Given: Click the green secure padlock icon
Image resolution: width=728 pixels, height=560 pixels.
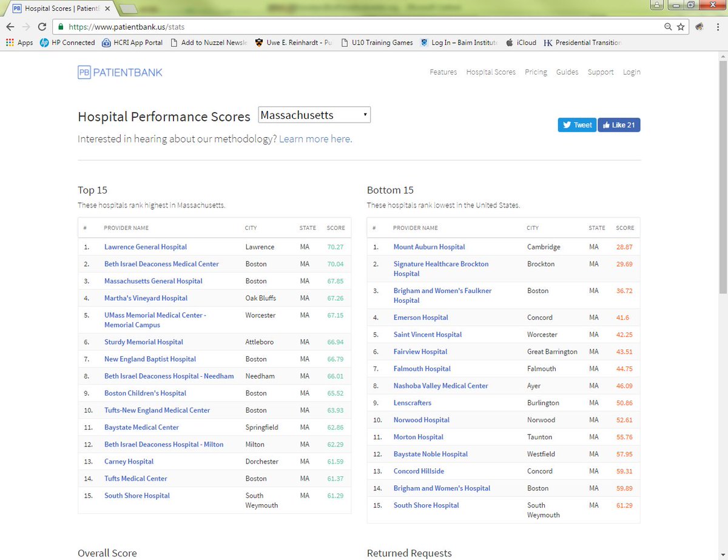Looking at the screenshot, I should point(61,27).
